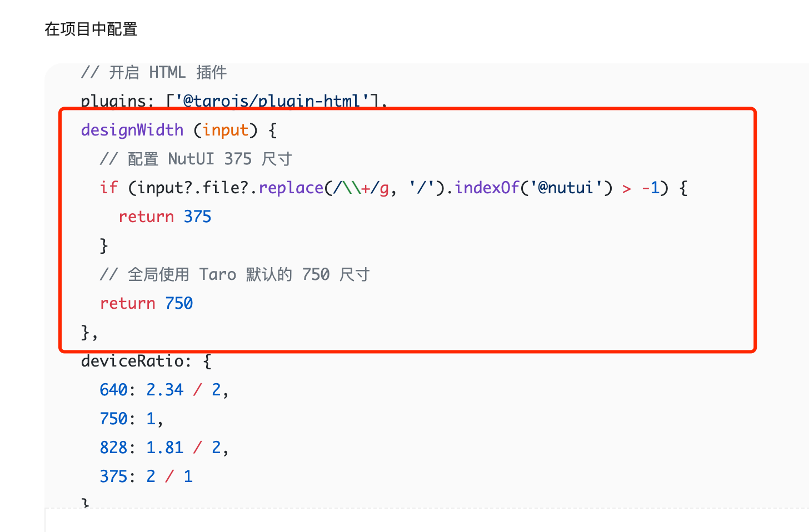Click the 750: 1 entry in deviceRatio

tap(131, 419)
